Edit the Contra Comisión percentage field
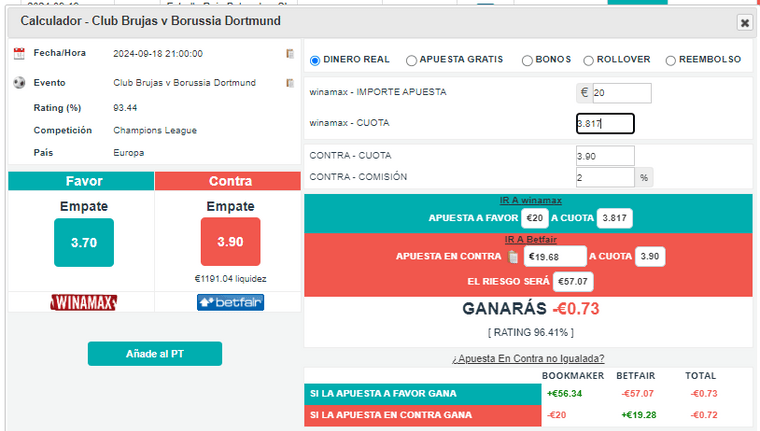 coord(605,177)
